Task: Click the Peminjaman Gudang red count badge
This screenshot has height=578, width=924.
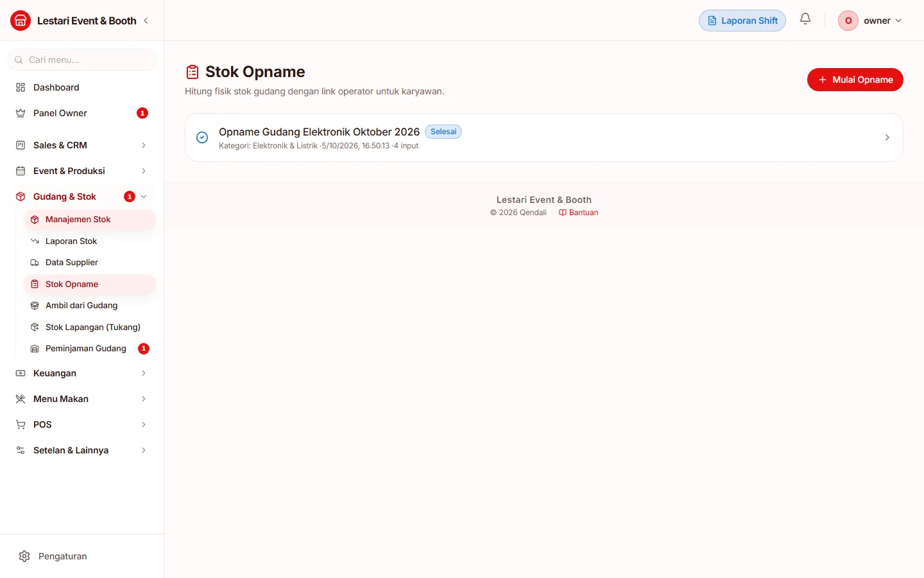Action: point(144,349)
